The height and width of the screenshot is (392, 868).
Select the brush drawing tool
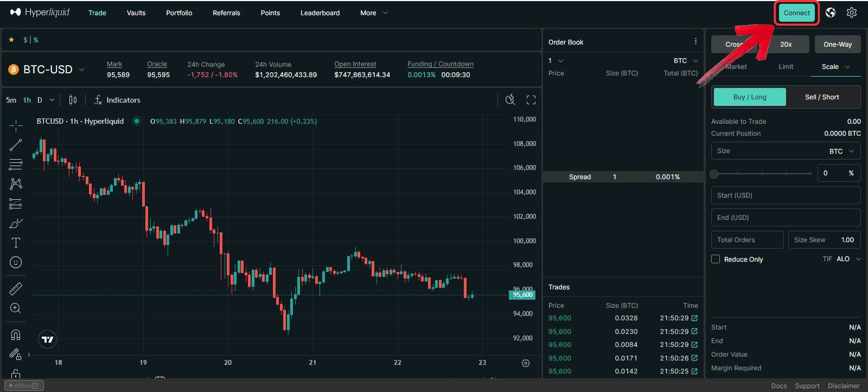pyautogui.click(x=16, y=223)
